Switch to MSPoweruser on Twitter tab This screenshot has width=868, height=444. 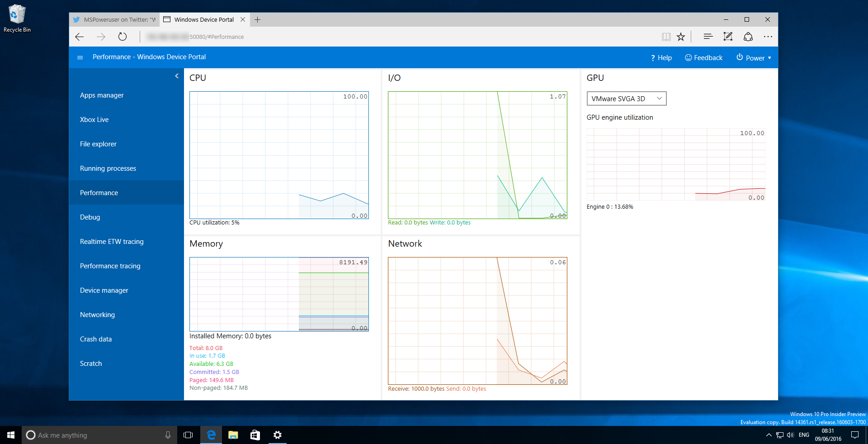click(114, 19)
